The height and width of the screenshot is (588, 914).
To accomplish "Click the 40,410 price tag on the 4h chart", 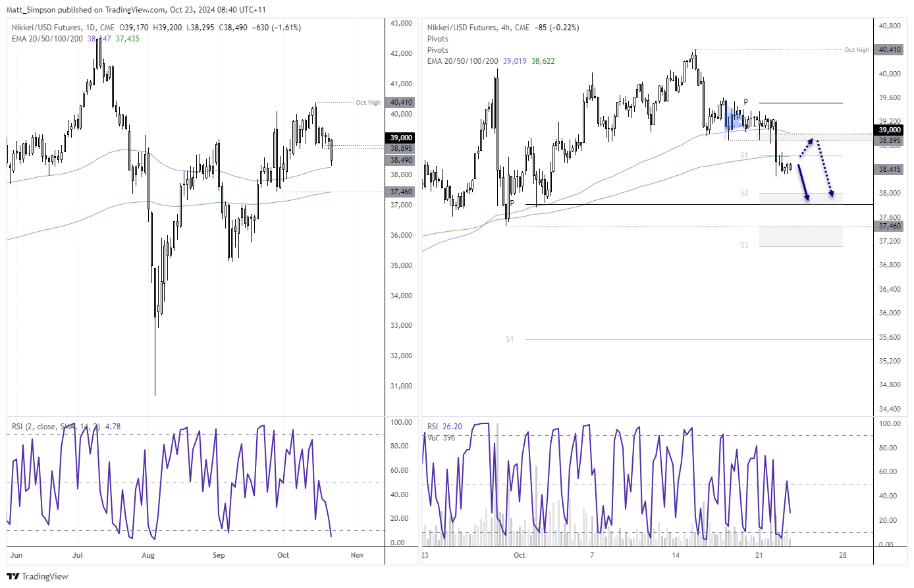I will [x=890, y=49].
